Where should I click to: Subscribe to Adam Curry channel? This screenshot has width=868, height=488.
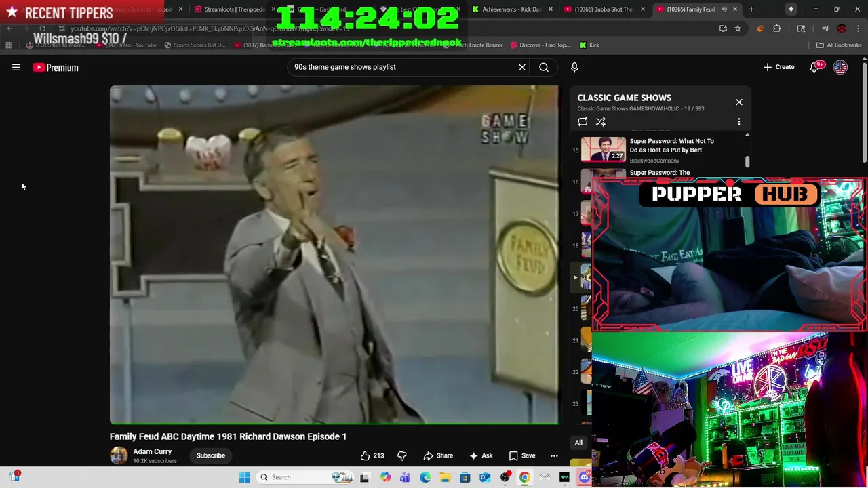pyautogui.click(x=211, y=455)
